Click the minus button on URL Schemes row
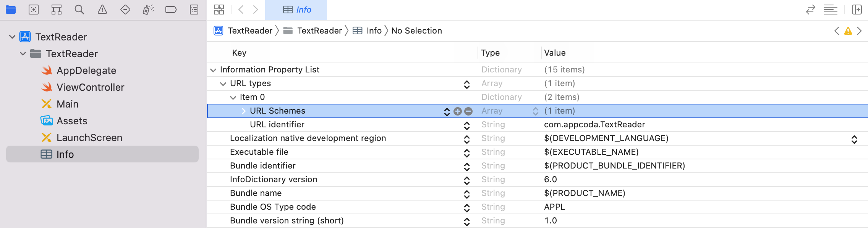Viewport: 868px width, 228px height. click(x=468, y=111)
